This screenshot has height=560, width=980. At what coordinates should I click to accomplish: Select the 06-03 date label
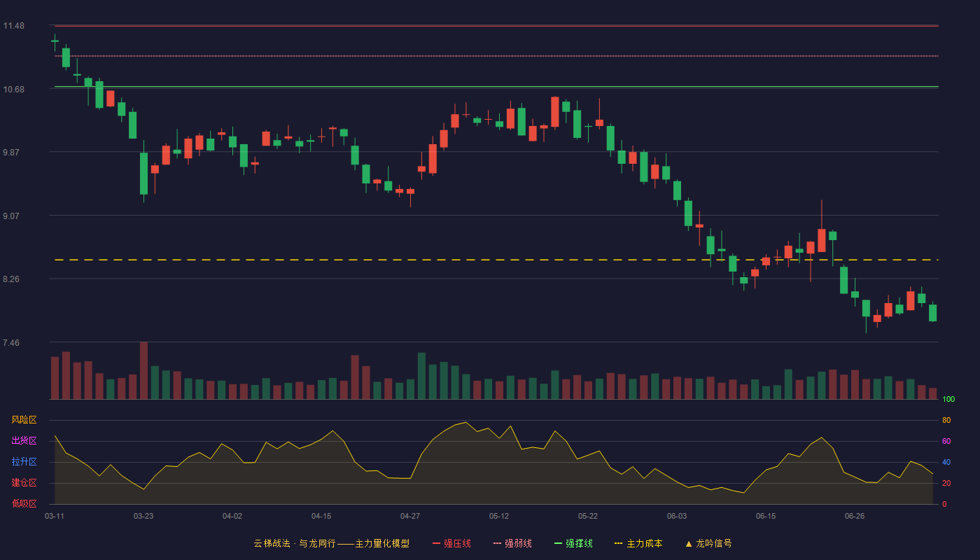point(677,516)
